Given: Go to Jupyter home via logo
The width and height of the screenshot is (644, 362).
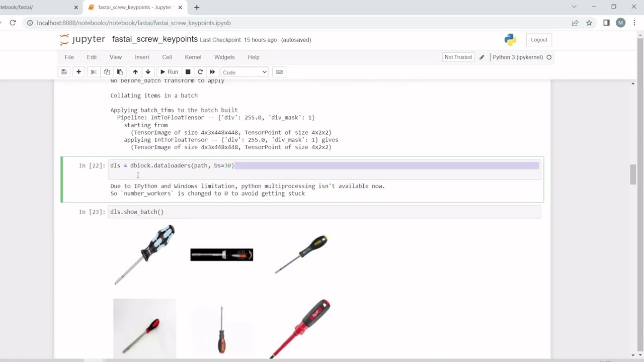Looking at the screenshot, I should click(83, 39).
